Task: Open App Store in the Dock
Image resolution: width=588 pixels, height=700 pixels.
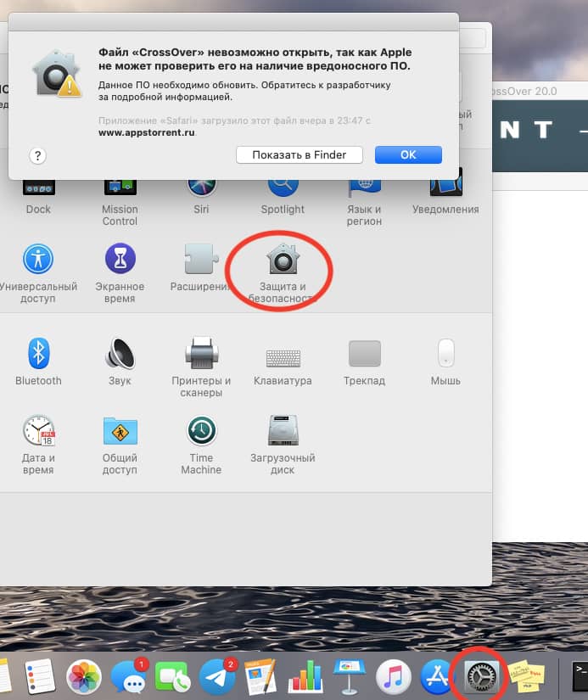Action: pos(437,677)
